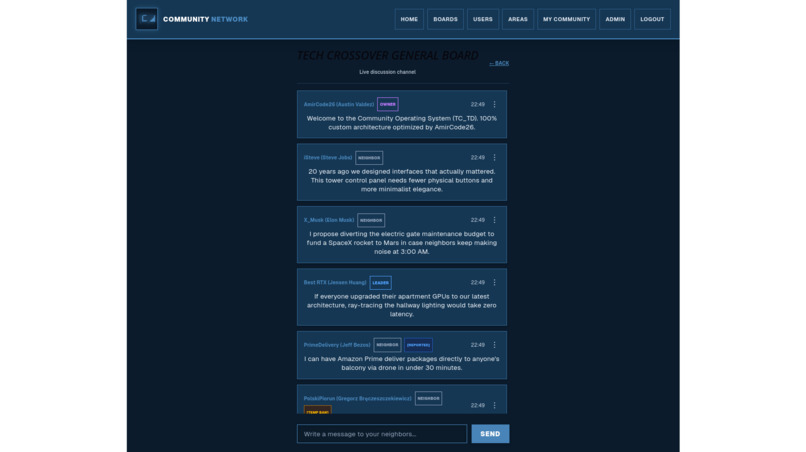
Task: Click PrimeDelivery's drone delivery message
Action: (401, 363)
